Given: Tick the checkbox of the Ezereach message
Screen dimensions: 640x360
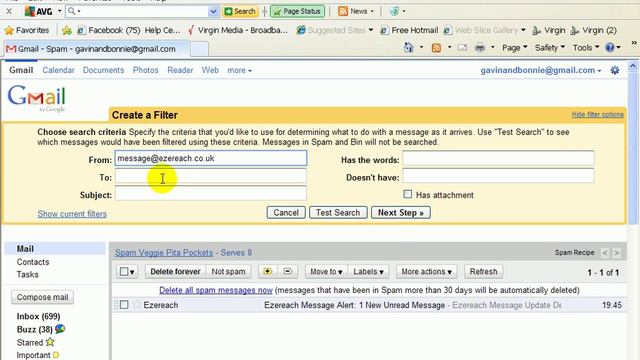Looking at the screenshot, I should coord(124,305).
